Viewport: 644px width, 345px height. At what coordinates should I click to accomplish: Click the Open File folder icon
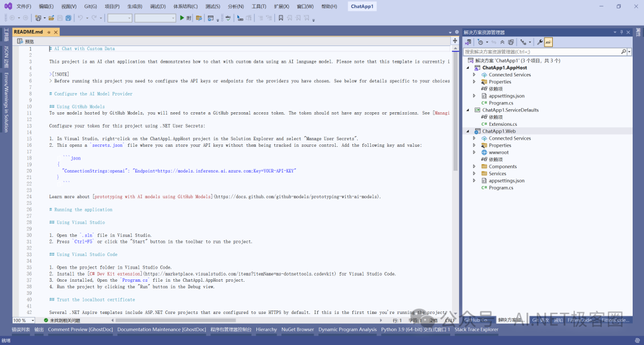click(51, 18)
